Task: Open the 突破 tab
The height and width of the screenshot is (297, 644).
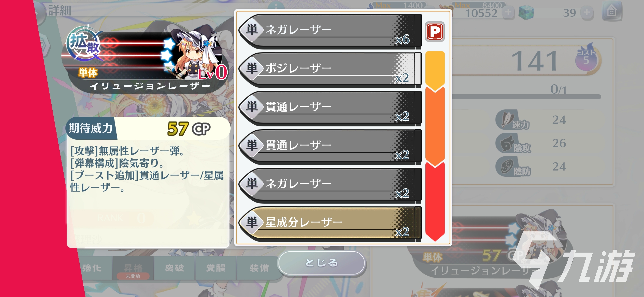Action: coord(174,268)
